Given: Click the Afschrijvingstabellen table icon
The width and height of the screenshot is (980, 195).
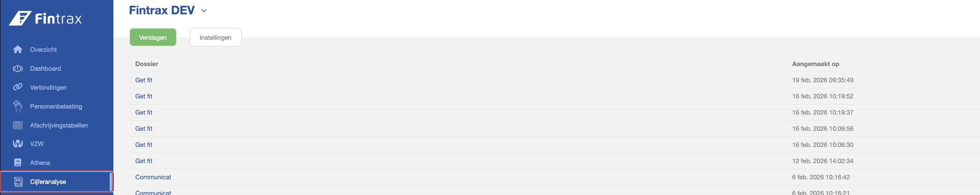Looking at the screenshot, I should pos(18,125).
